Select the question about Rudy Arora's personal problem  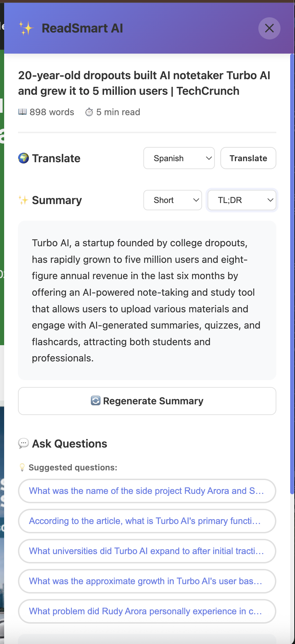point(147,611)
